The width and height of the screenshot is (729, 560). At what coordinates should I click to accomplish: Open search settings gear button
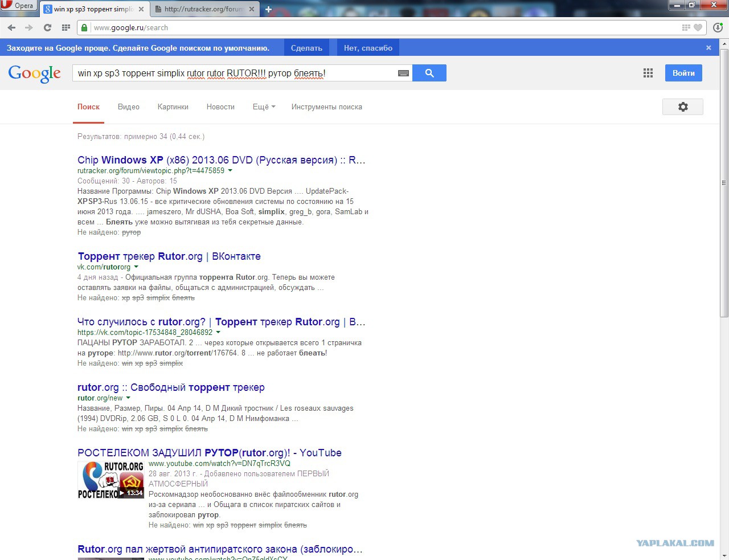[x=683, y=107]
